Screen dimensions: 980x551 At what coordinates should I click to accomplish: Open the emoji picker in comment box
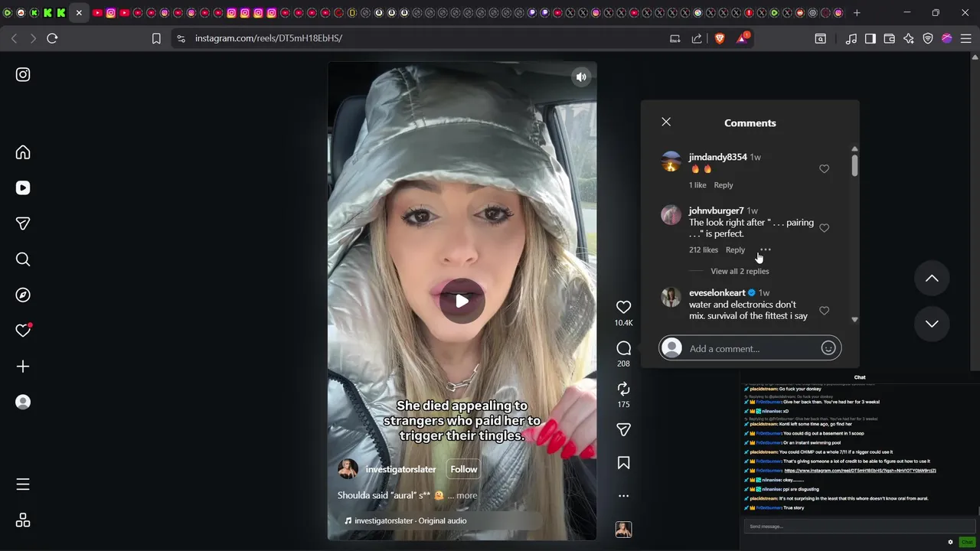tap(828, 348)
